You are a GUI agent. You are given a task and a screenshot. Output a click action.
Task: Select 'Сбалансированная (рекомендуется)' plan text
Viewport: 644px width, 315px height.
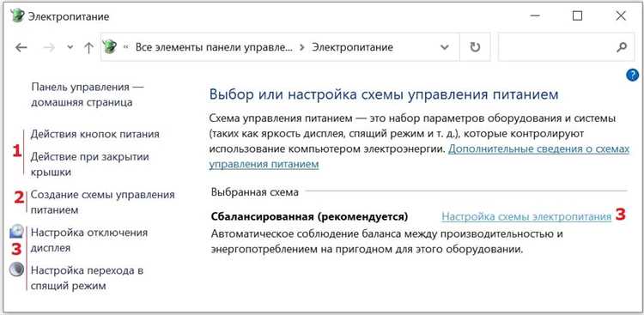[x=309, y=216]
